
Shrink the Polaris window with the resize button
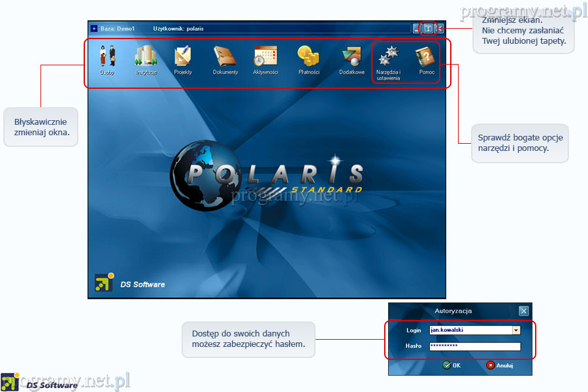click(428, 29)
